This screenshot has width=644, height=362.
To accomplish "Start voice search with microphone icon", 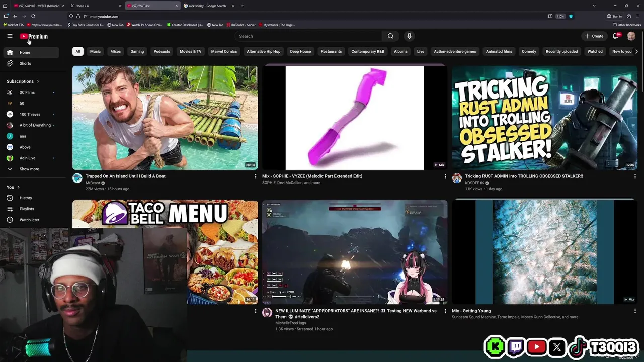I will click(x=409, y=36).
